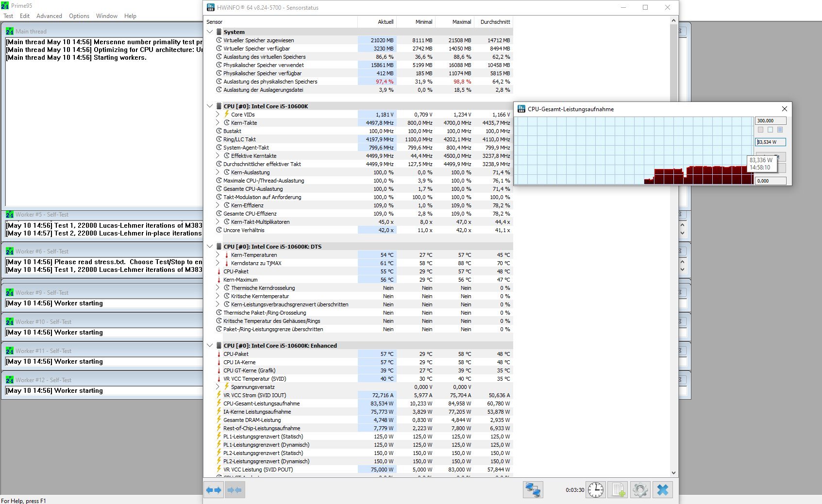The image size is (822, 504).
Task: Click the Worker #5 Self-Test window icon
Action: (x=10, y=214)
